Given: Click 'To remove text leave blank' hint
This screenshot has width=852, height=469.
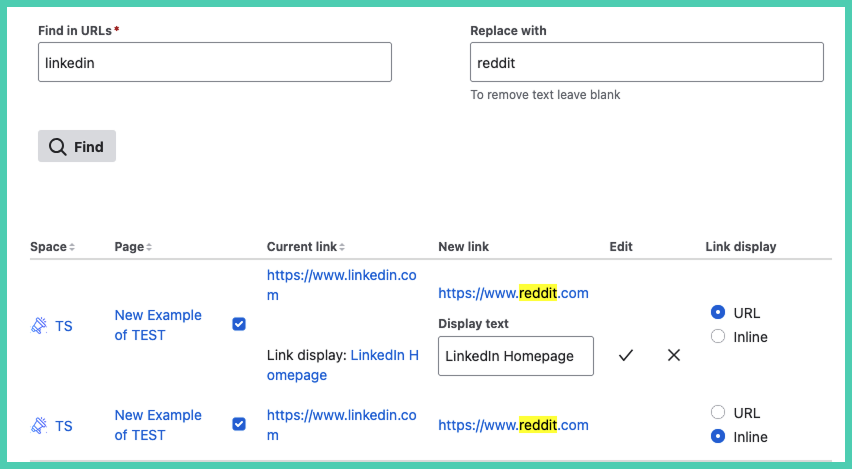Looking at the screenshot, I should point(545,95).
